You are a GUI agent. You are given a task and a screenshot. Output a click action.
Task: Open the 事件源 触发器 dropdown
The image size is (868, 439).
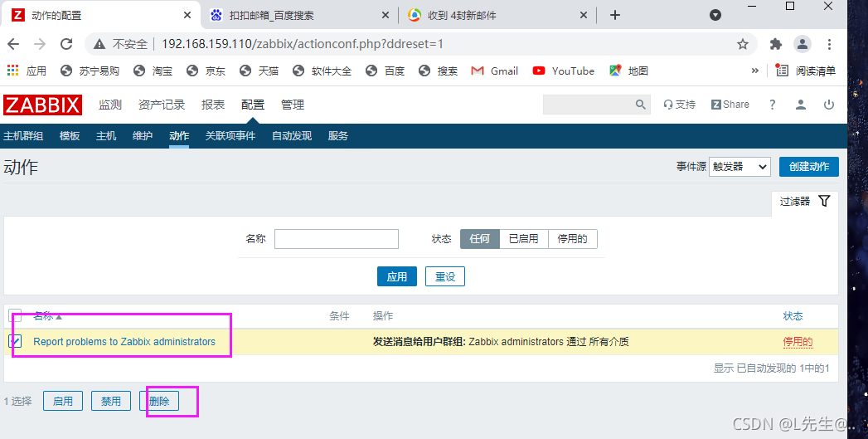(x=739, y=167)
